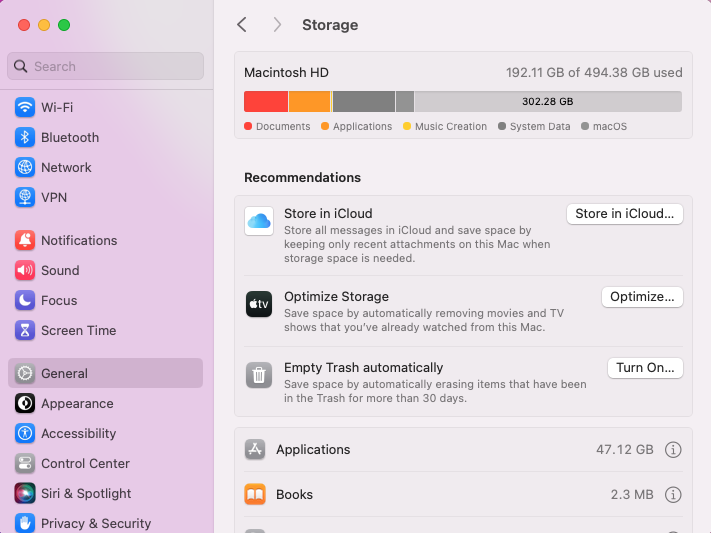This screenshot has width=711, height=533.
Task: Click the Sound speaker icon
Action: 25,270
